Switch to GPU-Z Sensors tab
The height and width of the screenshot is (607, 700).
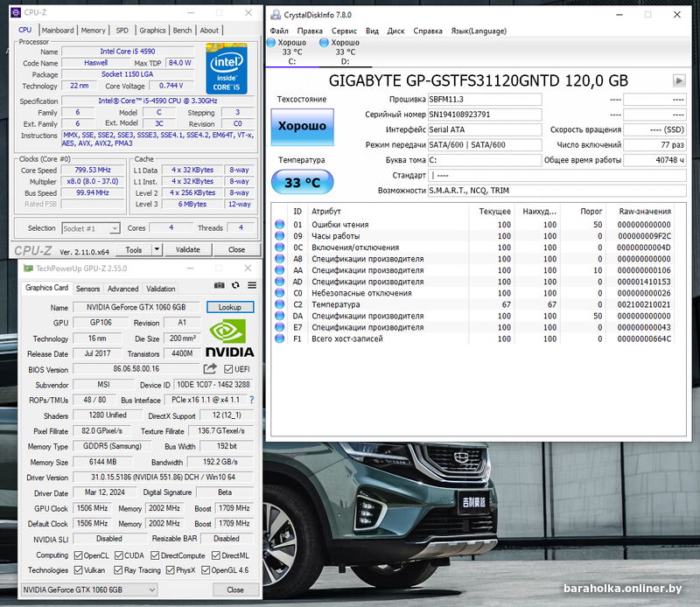[87, 289]
